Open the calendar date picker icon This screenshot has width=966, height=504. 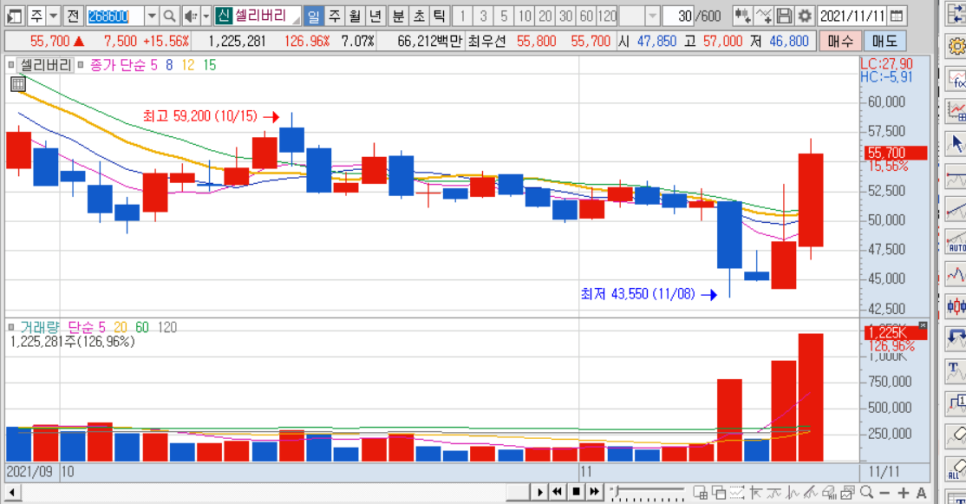[897, 16]
